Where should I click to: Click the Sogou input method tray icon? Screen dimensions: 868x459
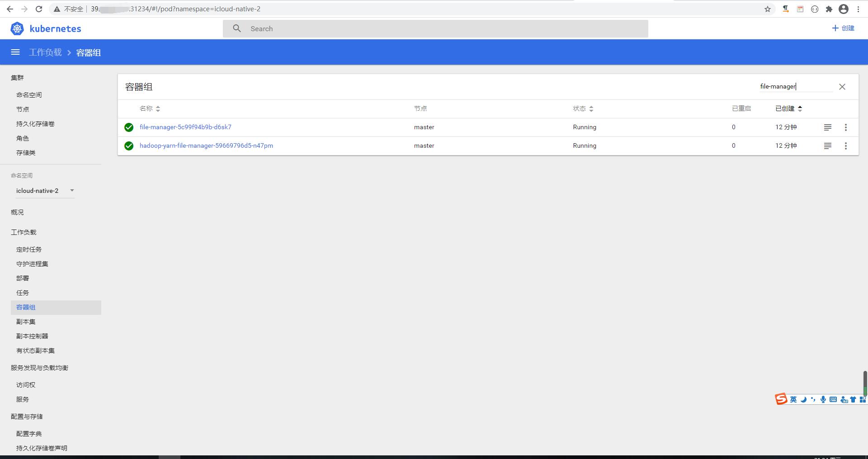(781, 399)
